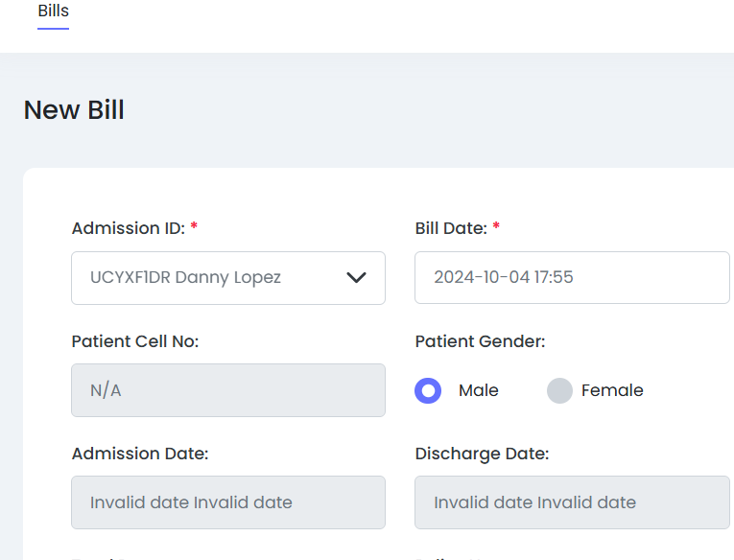Click the Female gender label text
The width and height of the screenshot is (734, 560).
(x=612, y=390)
